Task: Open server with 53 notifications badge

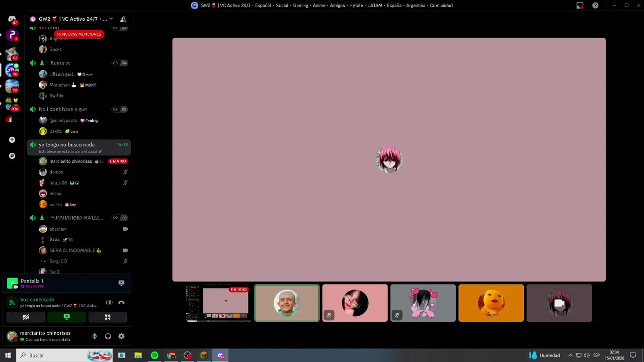Action: tap(12, 53)
